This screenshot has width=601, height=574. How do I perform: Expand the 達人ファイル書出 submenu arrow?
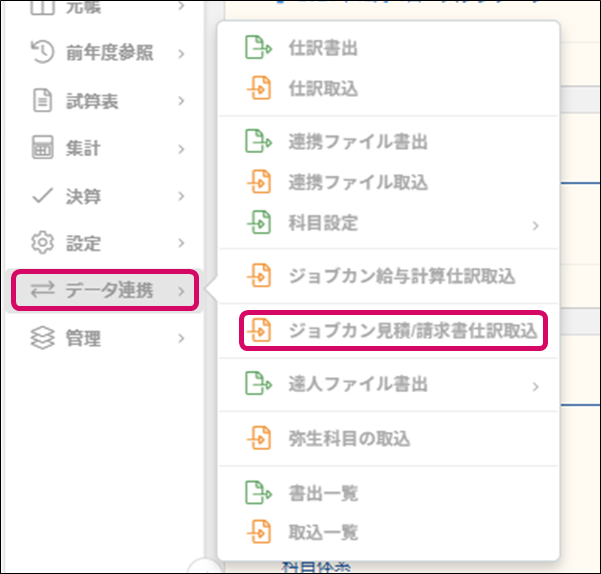(x=536, y=386)
